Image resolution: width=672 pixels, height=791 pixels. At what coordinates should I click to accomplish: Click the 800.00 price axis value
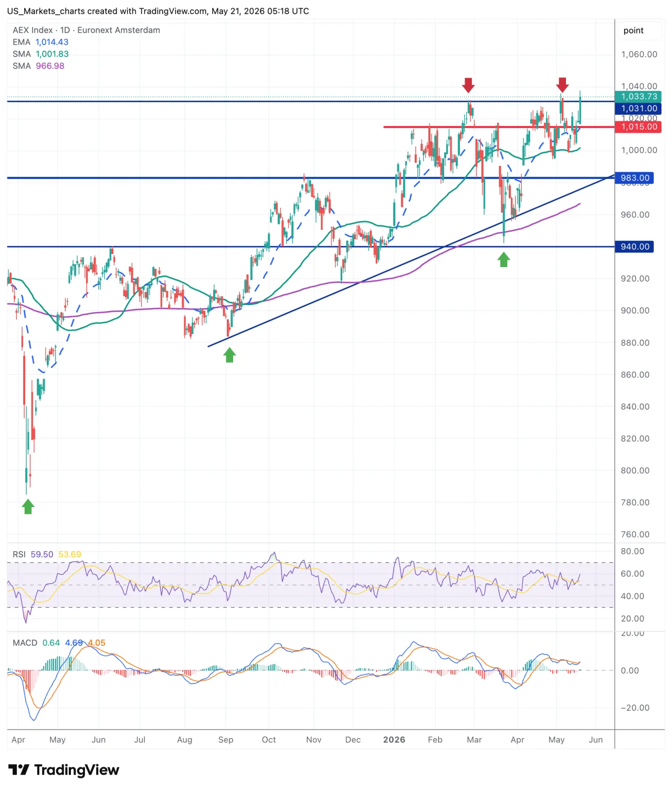(635, 471)
